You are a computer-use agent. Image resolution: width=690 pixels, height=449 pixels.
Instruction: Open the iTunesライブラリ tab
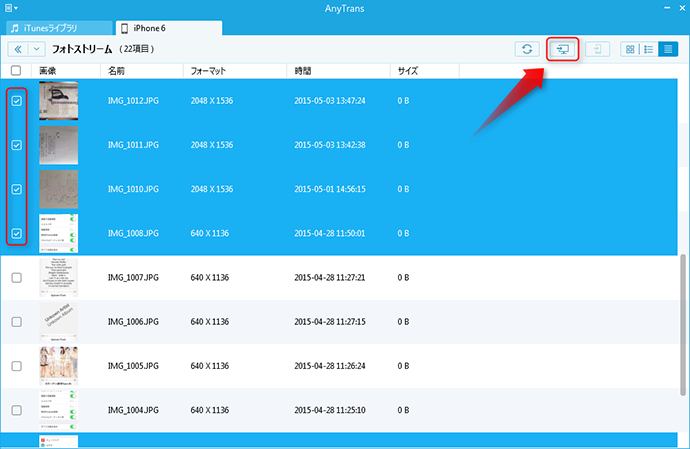coord(59,28)
